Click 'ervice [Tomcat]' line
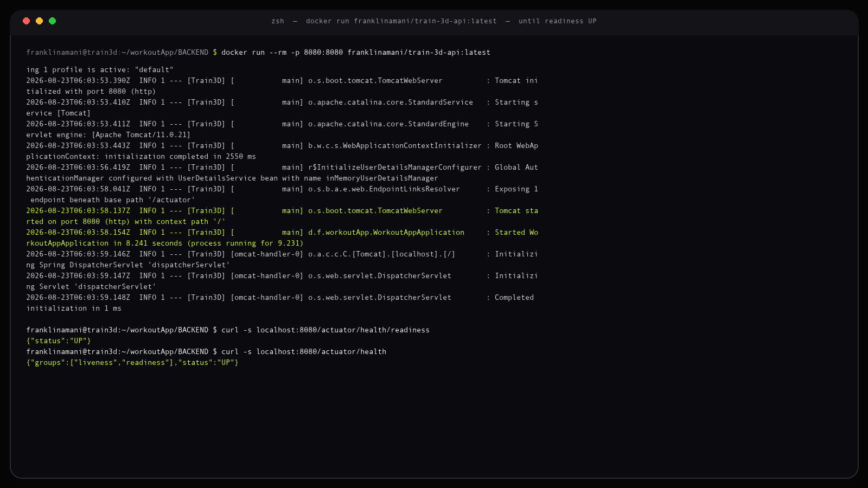 (59, 113)
